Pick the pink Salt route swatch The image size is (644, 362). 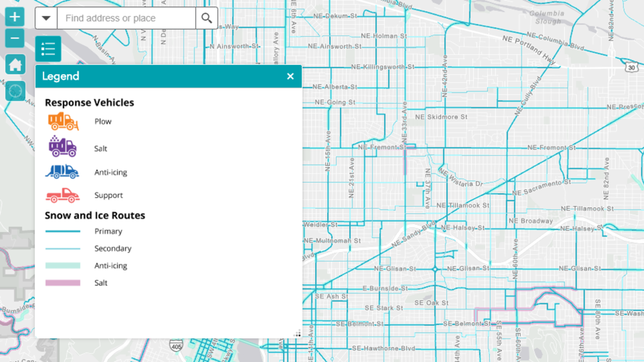(63, 283)
